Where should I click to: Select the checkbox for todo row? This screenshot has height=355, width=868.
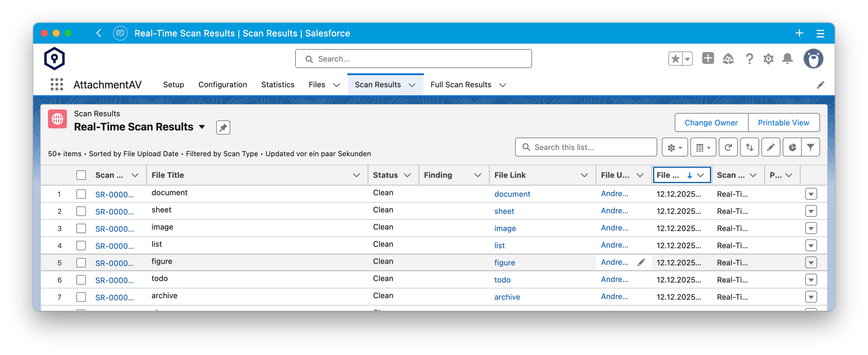(x=81, y=280)
